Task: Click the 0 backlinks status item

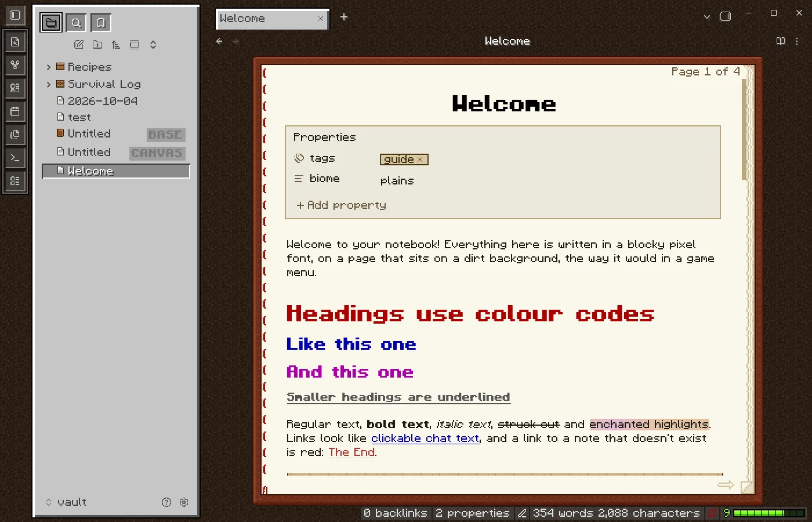Action: point(395,513)
